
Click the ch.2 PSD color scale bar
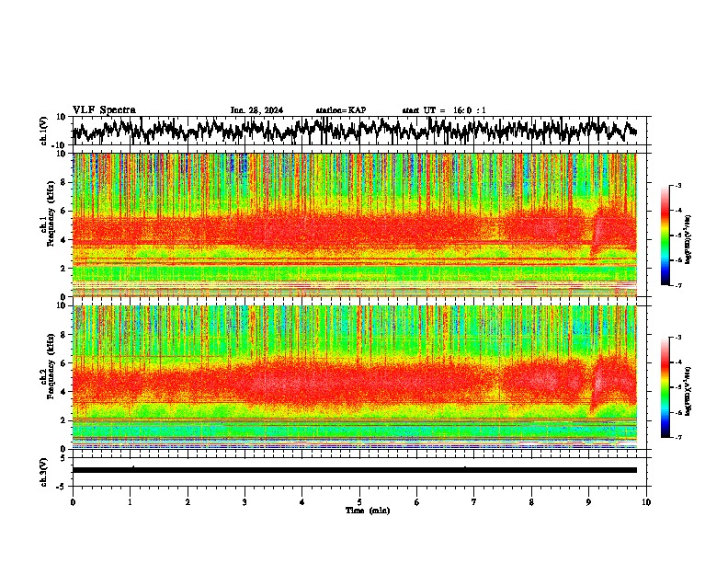(x=665, y=387)
